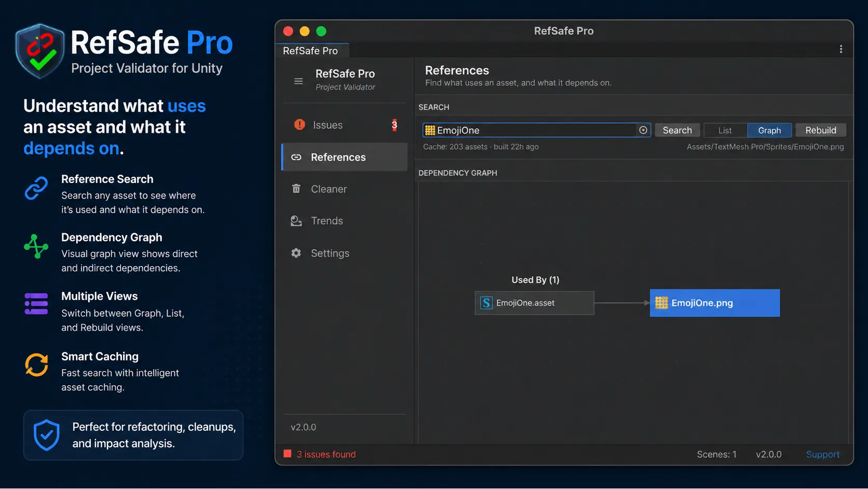Viewport: 868px width, 489px height.
Task: Select the EmojiOne.asset S icon node
Action: [486, 303]
